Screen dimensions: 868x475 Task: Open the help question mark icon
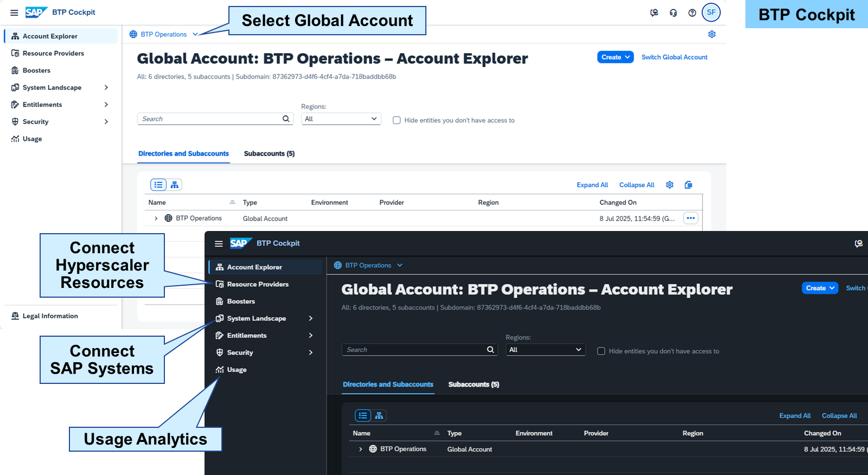point(692,12)
